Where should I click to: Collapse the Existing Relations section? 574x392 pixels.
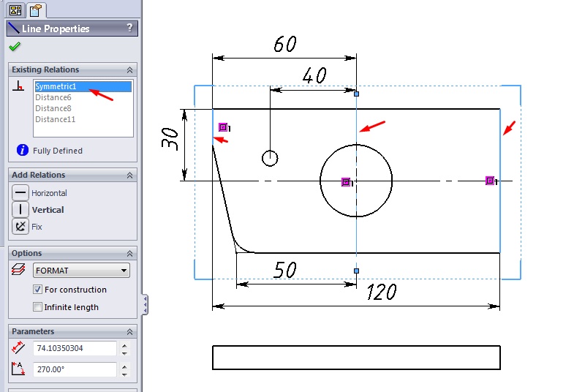(x=129, y=69)
